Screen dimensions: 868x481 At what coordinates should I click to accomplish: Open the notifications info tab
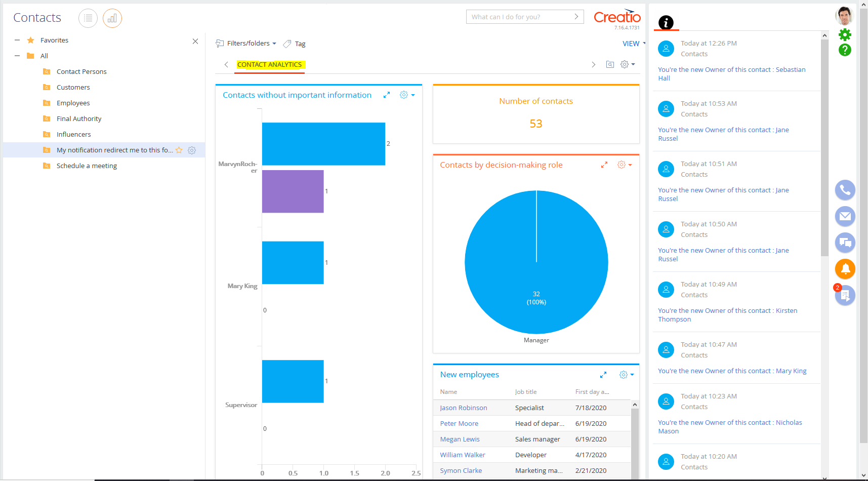tap(666, 22)
